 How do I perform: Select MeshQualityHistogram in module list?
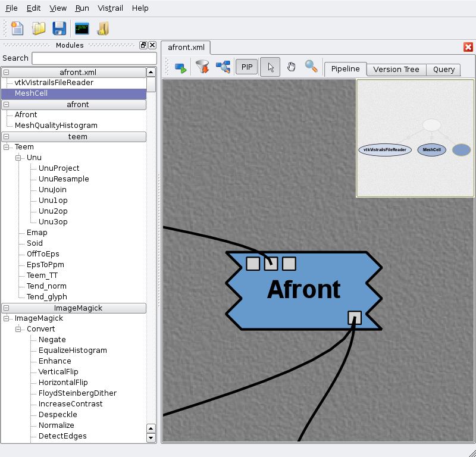[x=56, y=126]
